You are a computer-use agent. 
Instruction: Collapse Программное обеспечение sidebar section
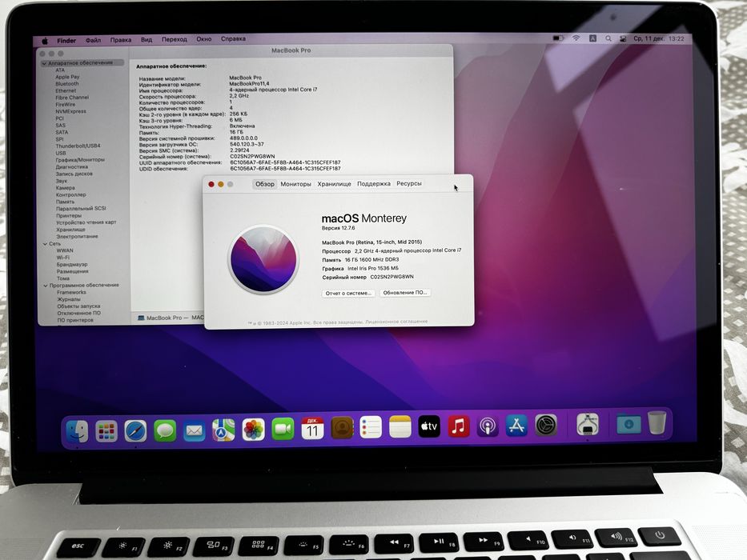tap(46, 286)
